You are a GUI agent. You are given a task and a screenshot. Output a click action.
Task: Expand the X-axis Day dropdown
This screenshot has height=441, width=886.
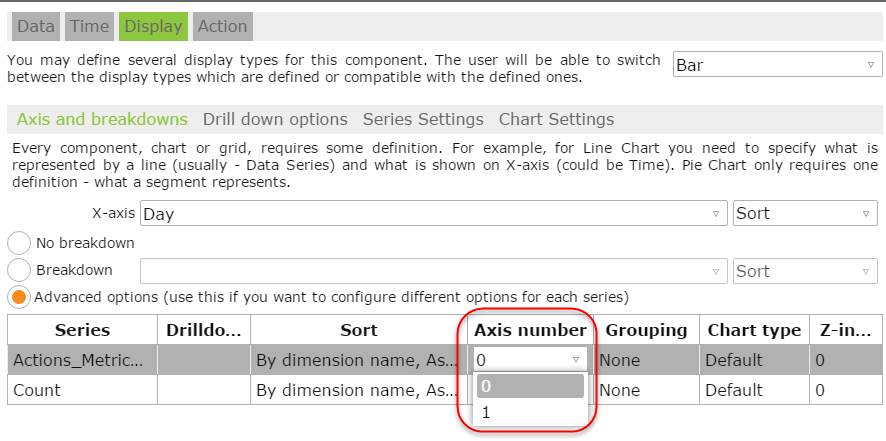(434, 213)
